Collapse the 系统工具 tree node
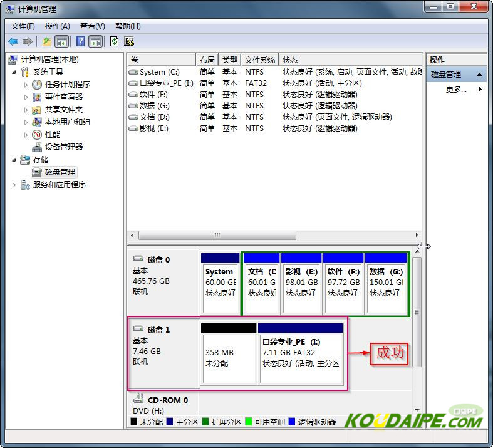 pos(14,72)
